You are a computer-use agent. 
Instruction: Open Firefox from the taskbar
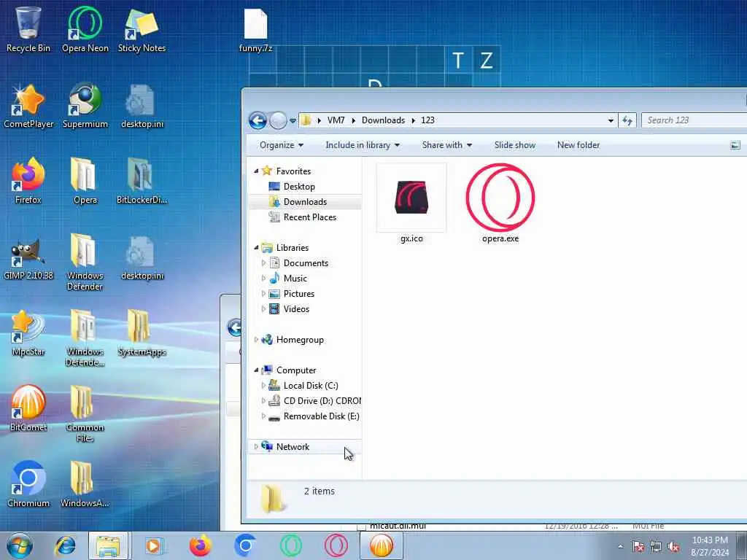tap(200, 545)
